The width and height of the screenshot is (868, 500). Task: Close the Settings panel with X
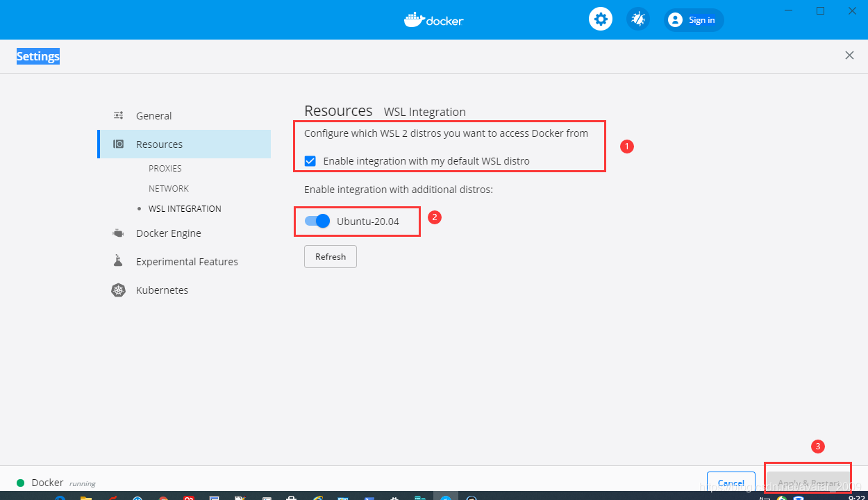[849, 56]
